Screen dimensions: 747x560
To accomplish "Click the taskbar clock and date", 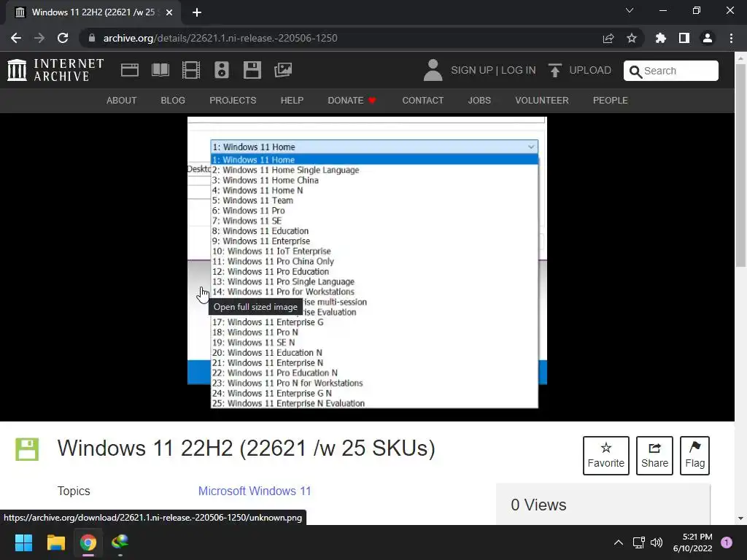I will click(x=693, y=542).
